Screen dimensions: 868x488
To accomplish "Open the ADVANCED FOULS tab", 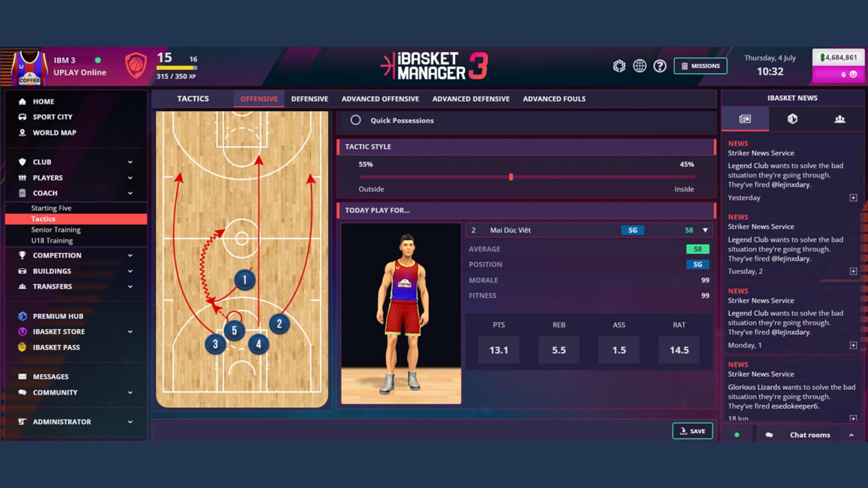I will 554,99.
